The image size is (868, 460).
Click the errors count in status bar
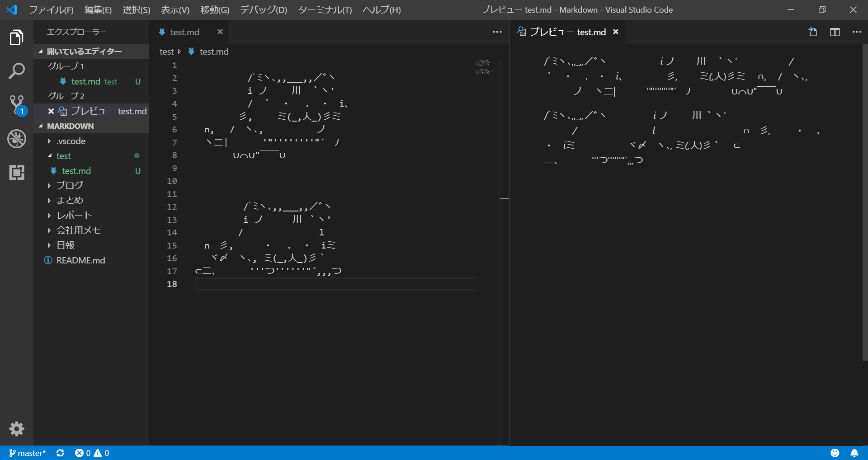tap(83, 453)
